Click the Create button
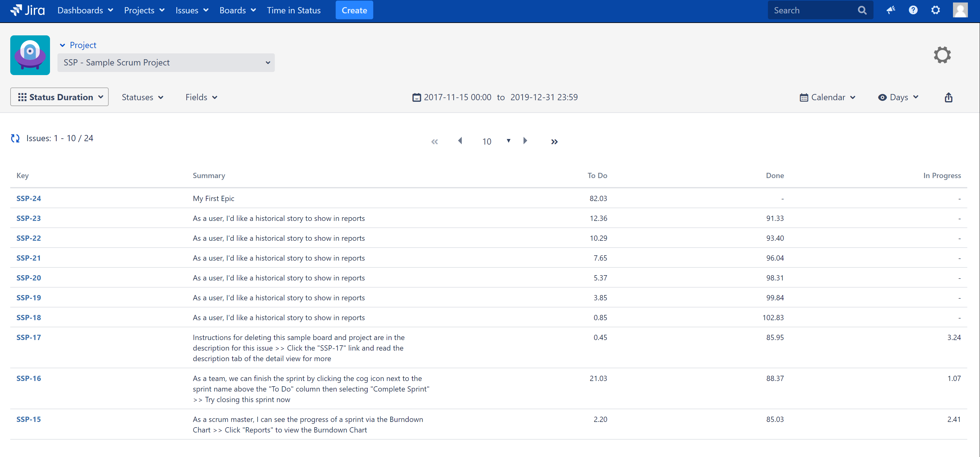 tap(354, 10)
